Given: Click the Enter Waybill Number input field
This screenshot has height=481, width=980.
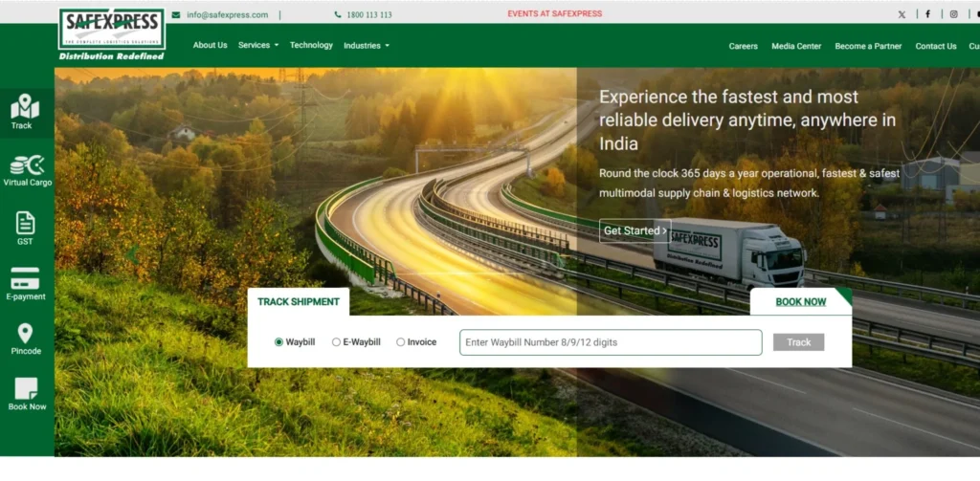Looking at the screenshot, I should [611, 342].
